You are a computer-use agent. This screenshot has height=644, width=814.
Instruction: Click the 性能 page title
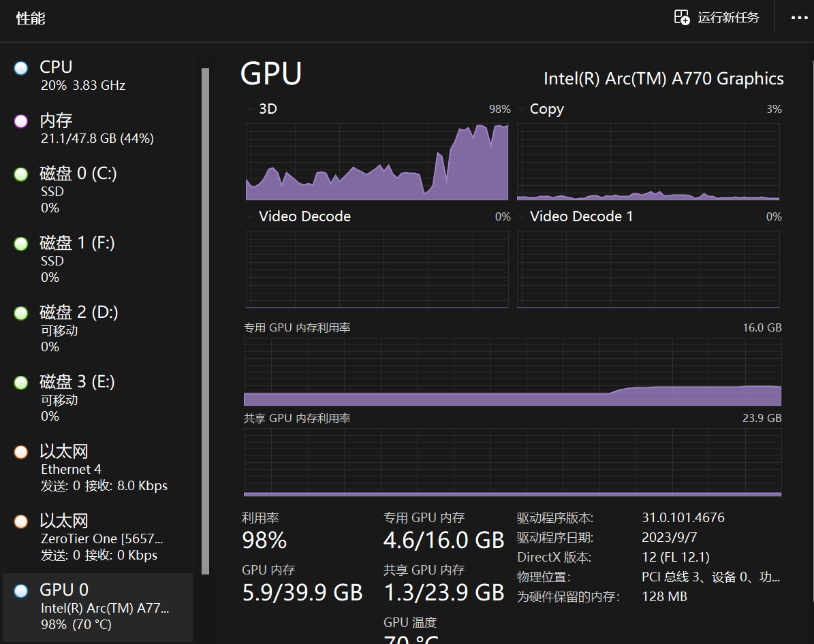[31, 18]
